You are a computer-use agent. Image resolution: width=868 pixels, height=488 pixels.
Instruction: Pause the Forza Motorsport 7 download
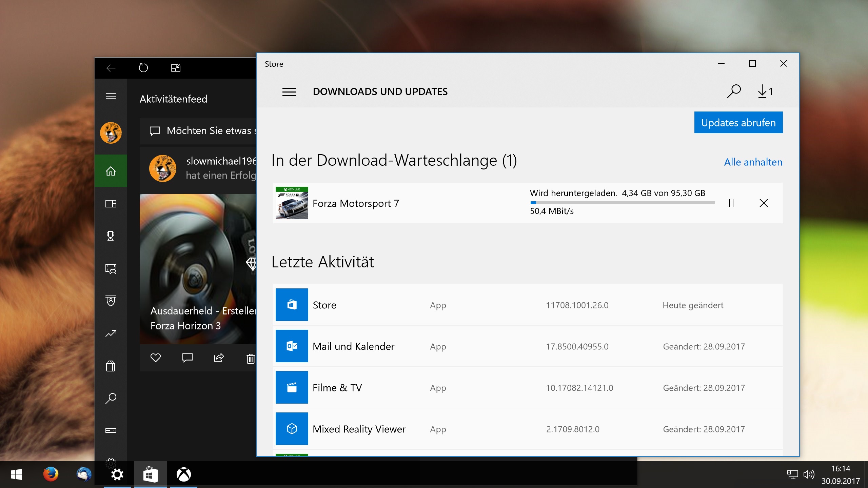(731, 203)
